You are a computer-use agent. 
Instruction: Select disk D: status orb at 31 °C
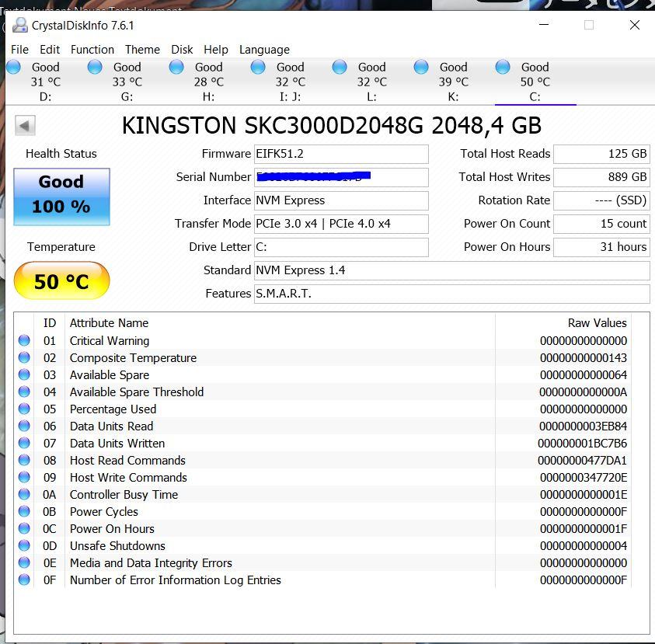13,67
